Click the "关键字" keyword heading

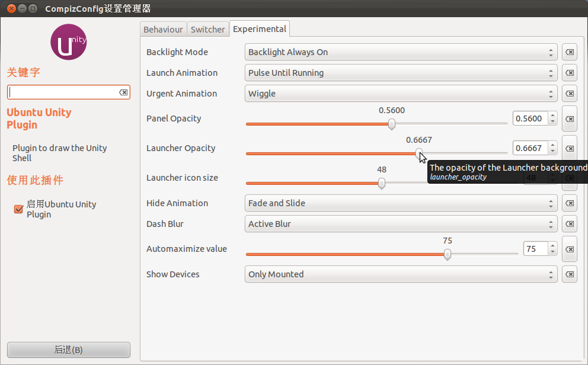coord(23,72)
